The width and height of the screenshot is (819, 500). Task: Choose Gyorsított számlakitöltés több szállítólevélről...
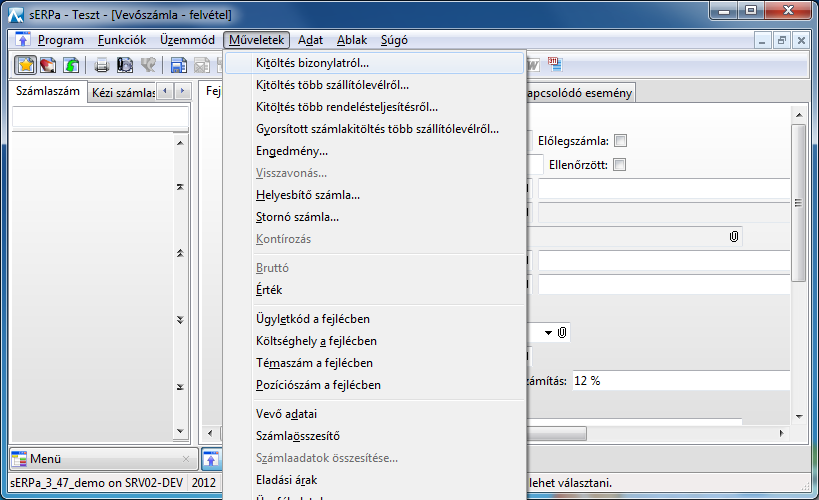click(x=375, y=129)
